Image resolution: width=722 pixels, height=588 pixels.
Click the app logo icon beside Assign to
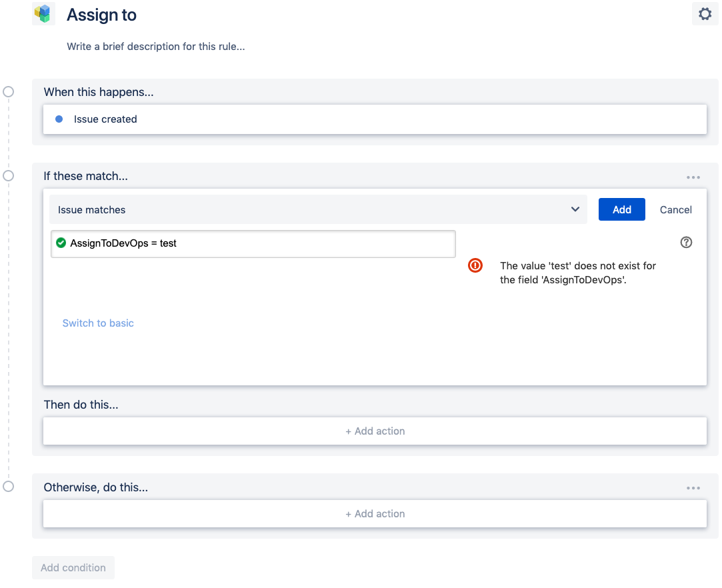click(43, 13)
